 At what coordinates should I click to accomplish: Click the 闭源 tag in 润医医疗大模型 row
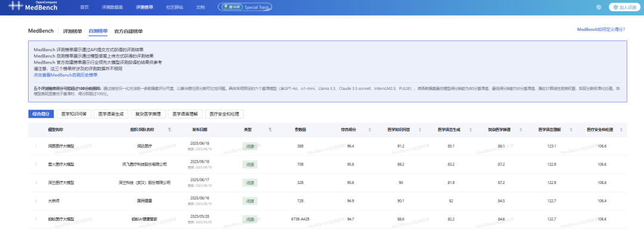(250, 146)
